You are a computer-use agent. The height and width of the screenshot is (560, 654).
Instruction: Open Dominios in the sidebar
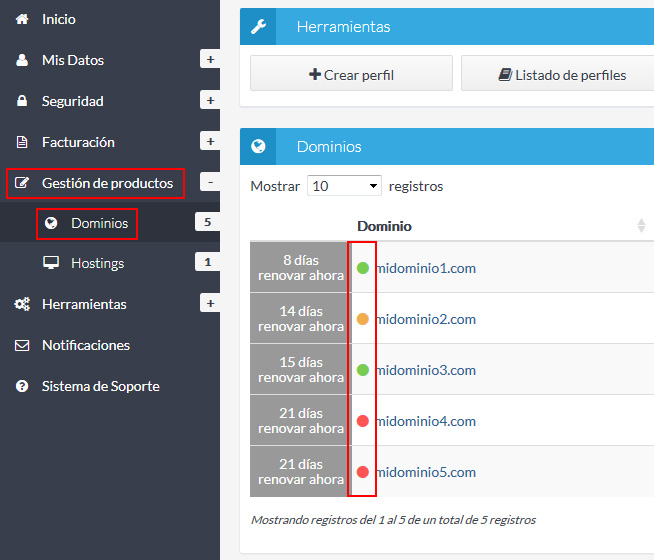pos(99,223)
